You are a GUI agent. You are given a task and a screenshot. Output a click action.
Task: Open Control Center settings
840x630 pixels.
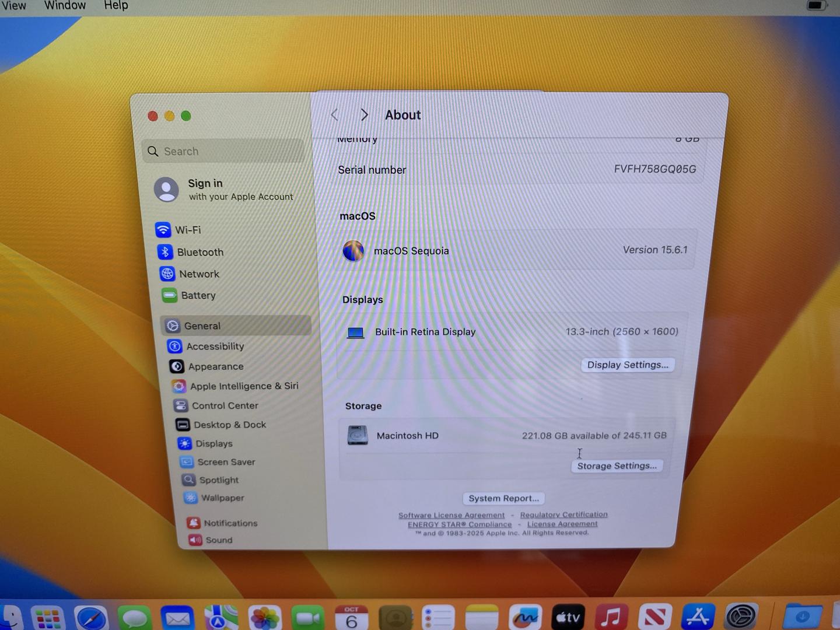[x=224, y=405]
